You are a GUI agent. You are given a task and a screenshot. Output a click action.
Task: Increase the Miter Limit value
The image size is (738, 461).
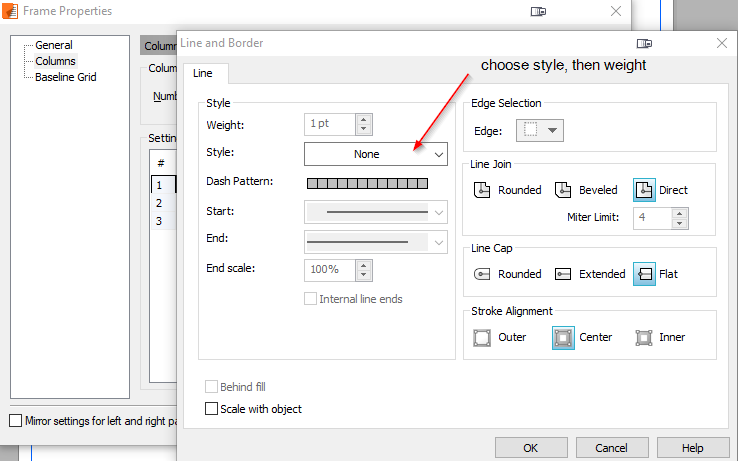click(x=679, y=213)
